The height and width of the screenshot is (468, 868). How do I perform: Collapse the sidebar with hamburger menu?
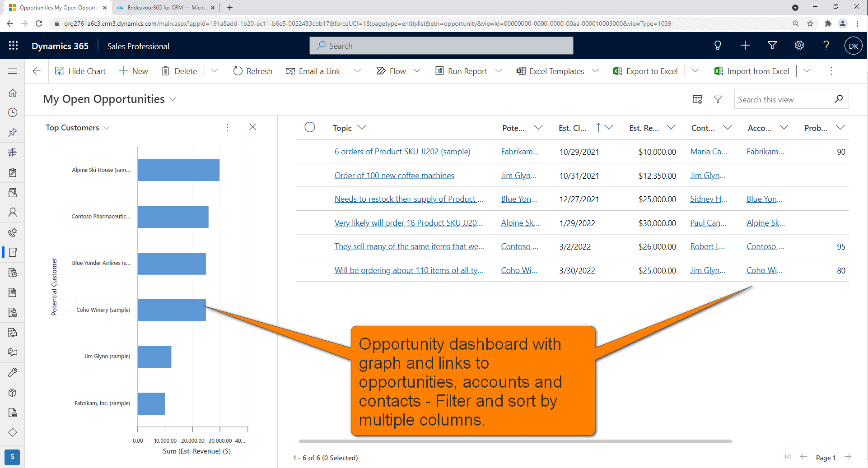[13, 71]
